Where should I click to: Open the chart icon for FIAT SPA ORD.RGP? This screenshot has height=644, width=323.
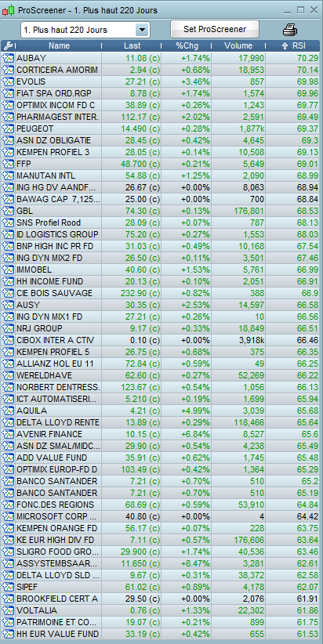coord(8,93)
